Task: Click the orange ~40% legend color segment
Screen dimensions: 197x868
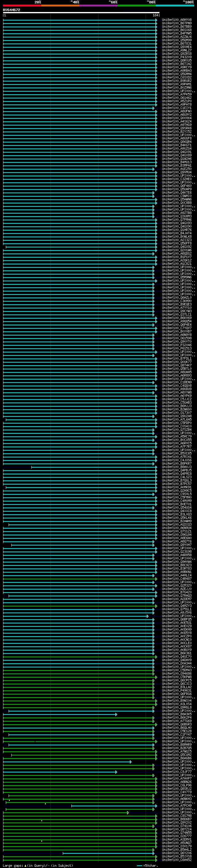Action: click(x=60, y=6)
